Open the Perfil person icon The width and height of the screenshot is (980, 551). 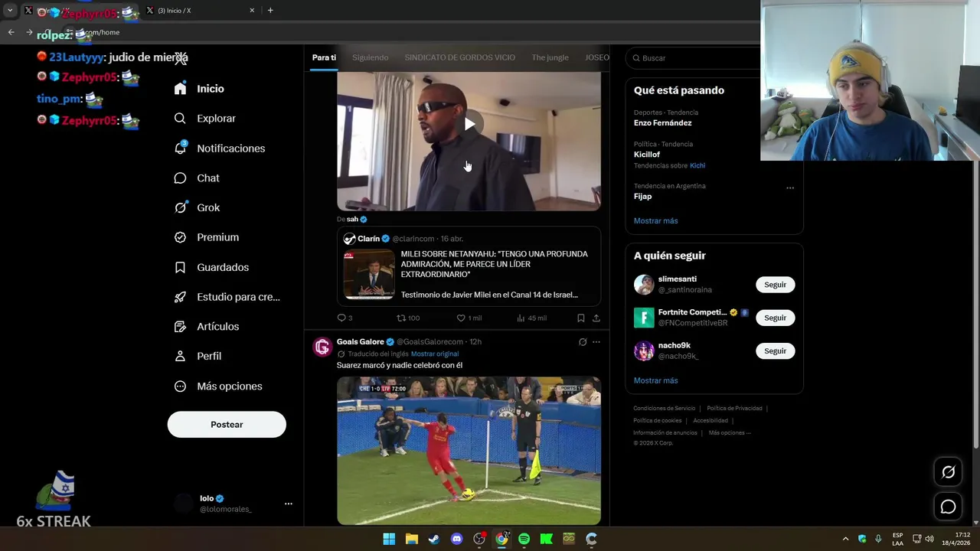pos(180,357)
